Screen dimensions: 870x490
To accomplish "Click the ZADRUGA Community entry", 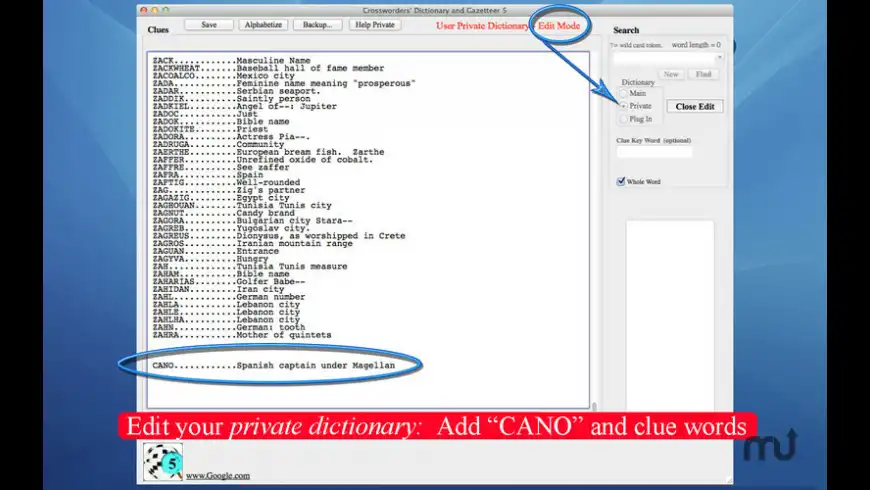I will click(218, 144).
